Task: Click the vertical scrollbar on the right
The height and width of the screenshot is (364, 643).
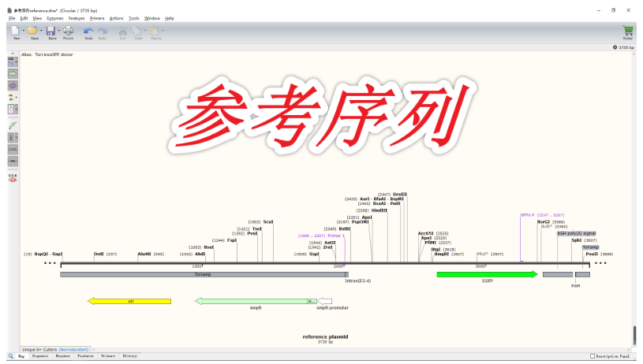Action: 634,335
